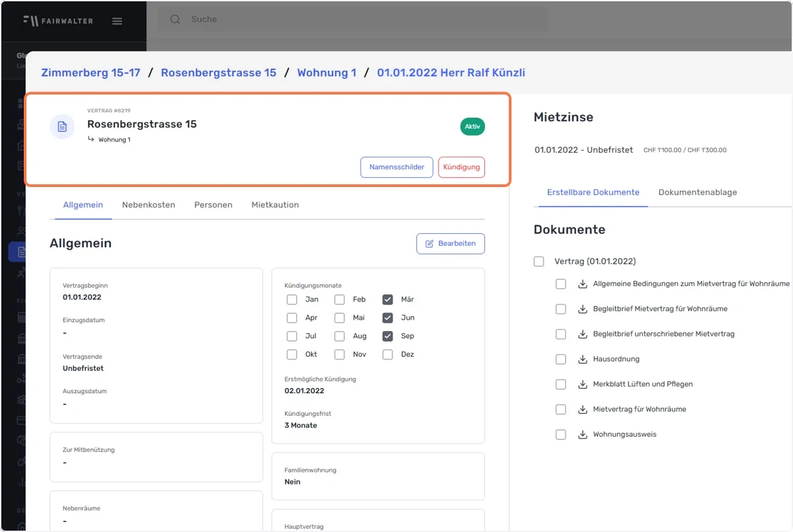
Task: Tick the Vertrag (01.01.2022) checkbox
Action: click(539, 262)
